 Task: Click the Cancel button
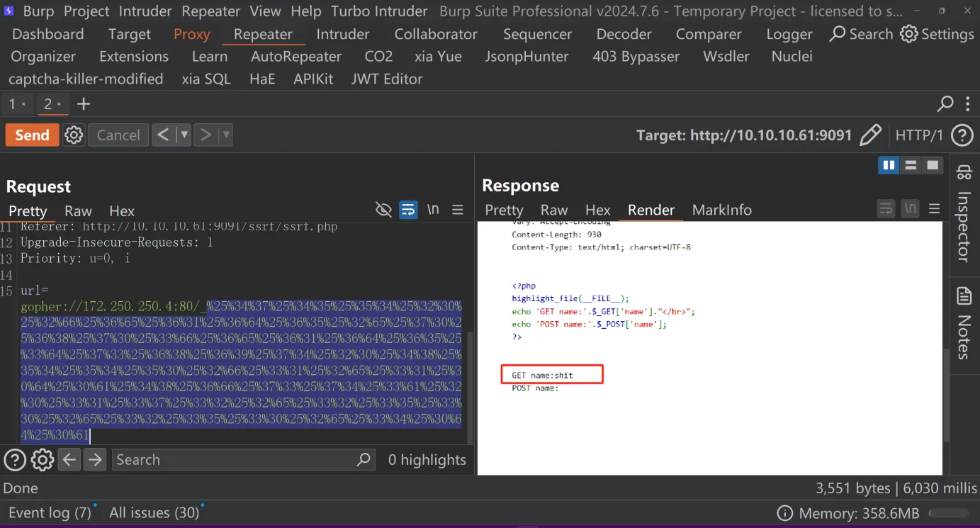[x=118, y=135]
